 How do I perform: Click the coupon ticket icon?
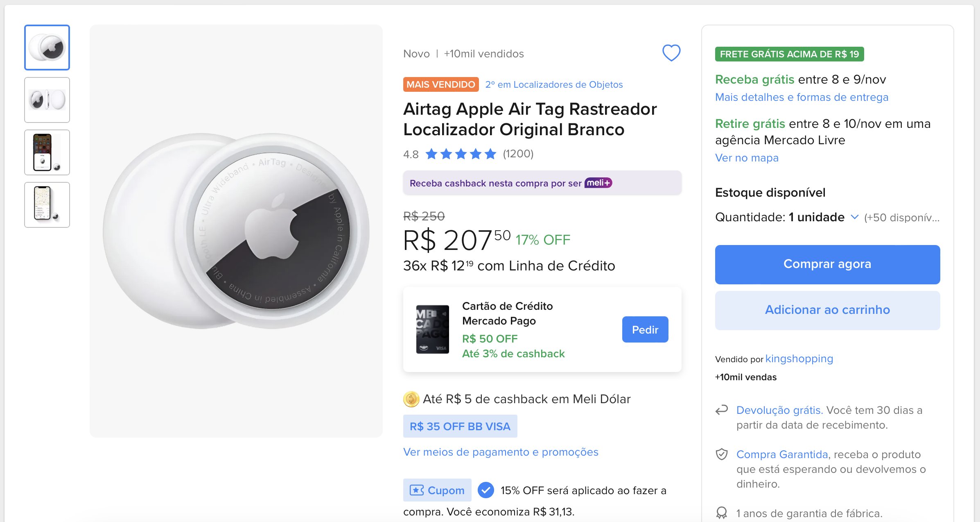pyautogui.click(x=417, y=490)
